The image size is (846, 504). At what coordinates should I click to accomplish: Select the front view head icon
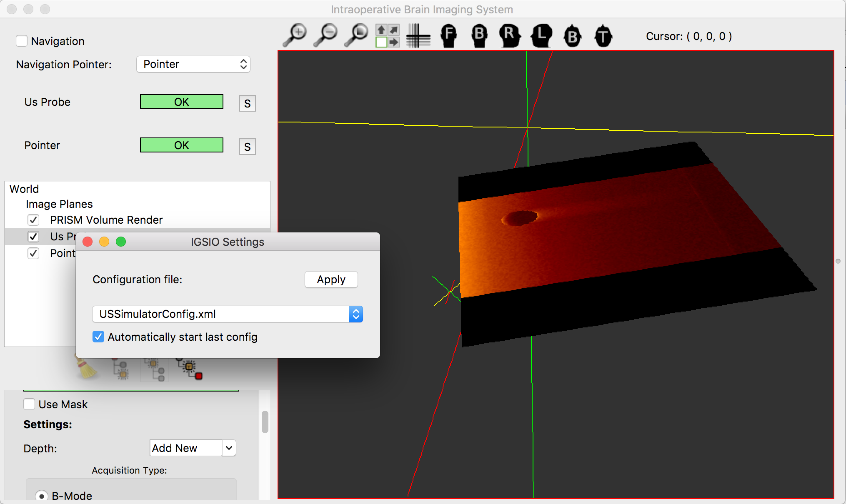click(448, 36)
